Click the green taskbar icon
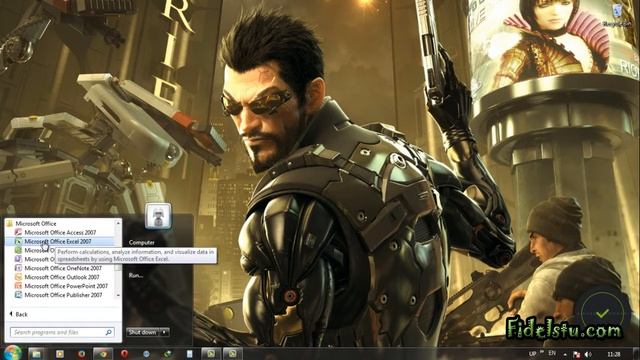 pos(167,354)
